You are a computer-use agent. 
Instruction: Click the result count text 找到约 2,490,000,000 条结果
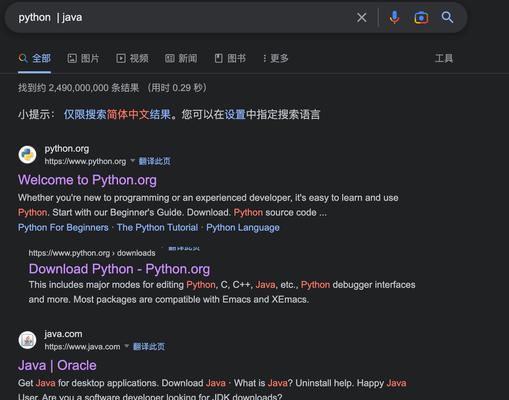78,88
